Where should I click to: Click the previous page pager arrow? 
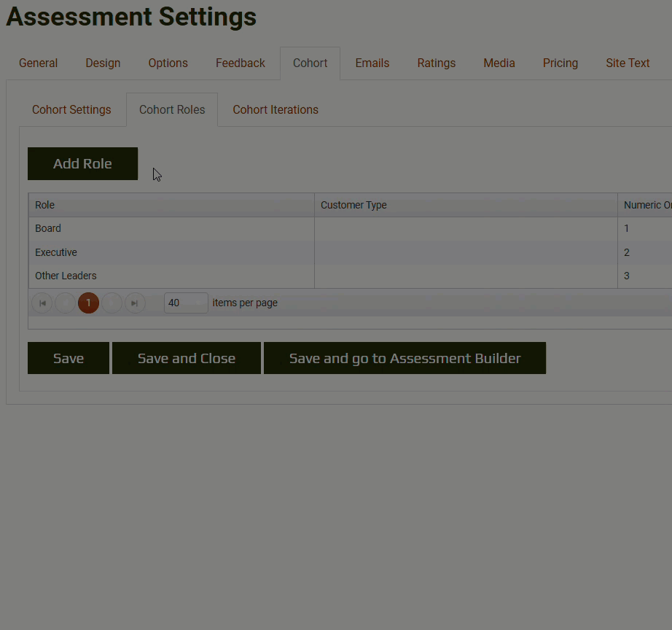pos(66,303)
